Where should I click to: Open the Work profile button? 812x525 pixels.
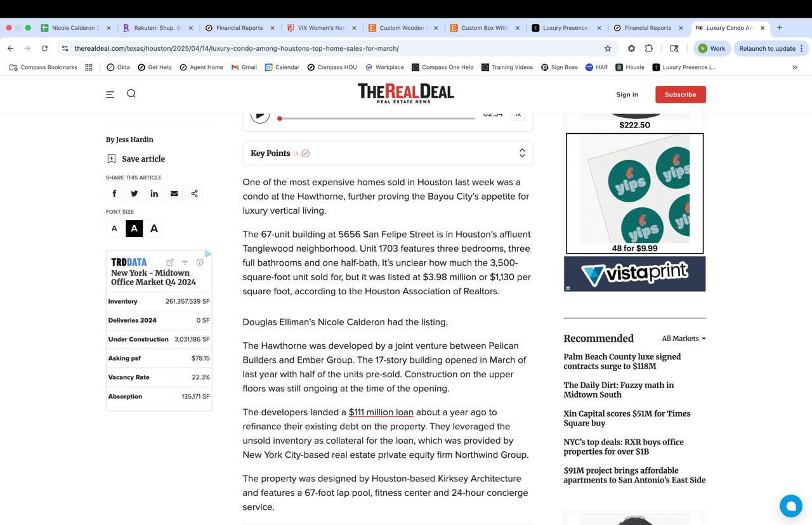pos(712,48)
